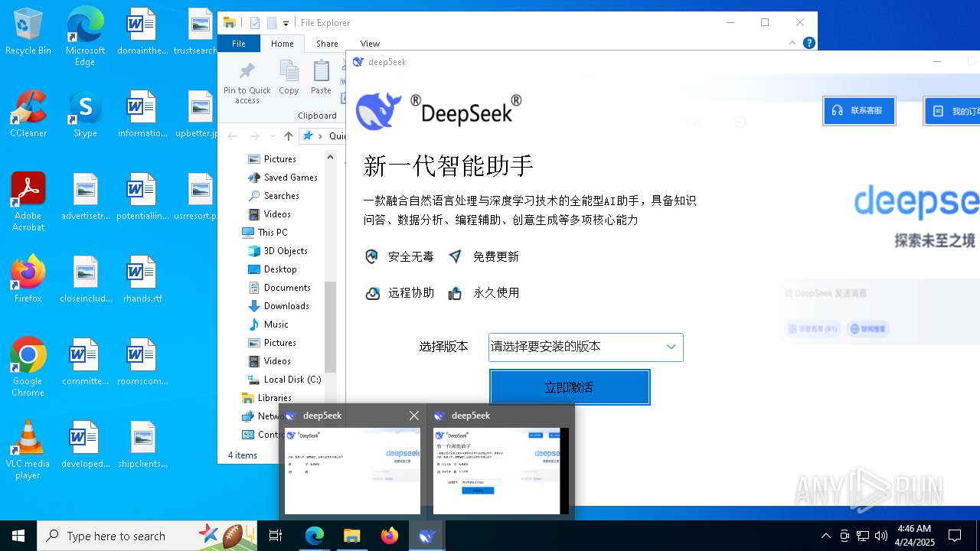The height and width of the screenshot is (551, 980).
Task: Open Windows Start menu
Action: [18, 536]
